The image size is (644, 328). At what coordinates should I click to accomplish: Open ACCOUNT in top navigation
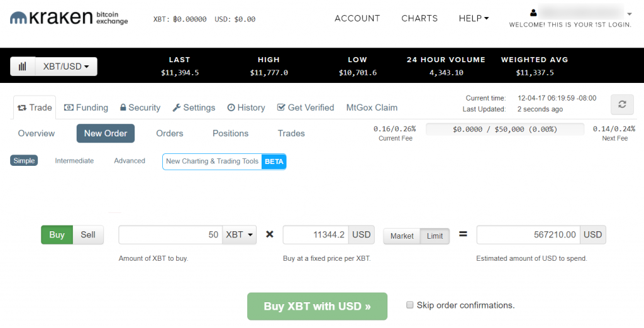[357, 18]
